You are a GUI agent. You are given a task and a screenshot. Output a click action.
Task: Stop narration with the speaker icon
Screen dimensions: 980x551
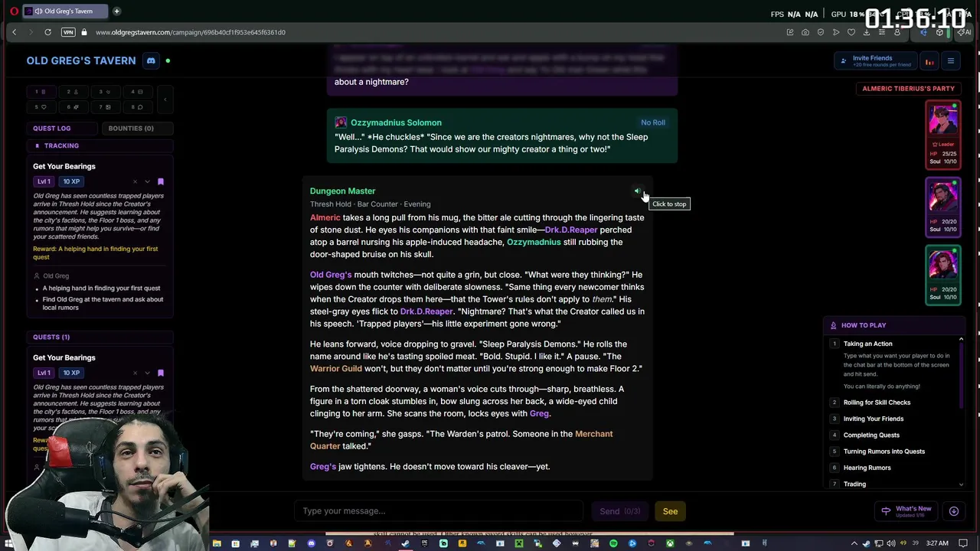tap(637, 191)
